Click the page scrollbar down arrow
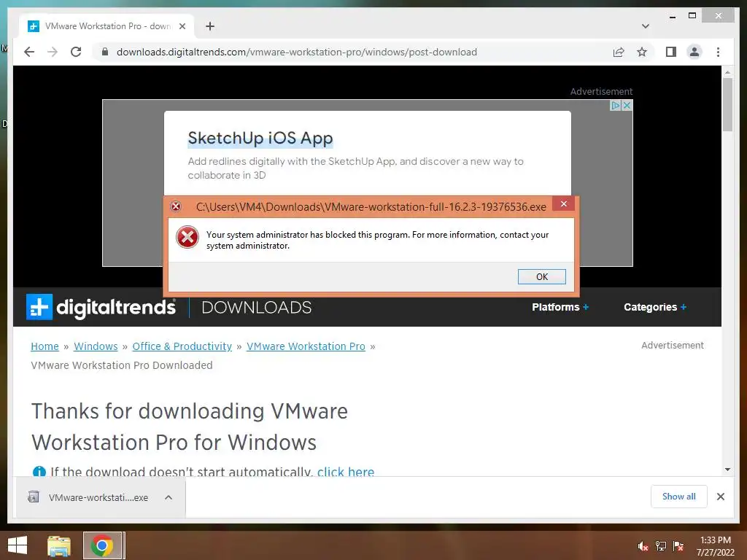 pyautogui.click(x=727, y=470)
